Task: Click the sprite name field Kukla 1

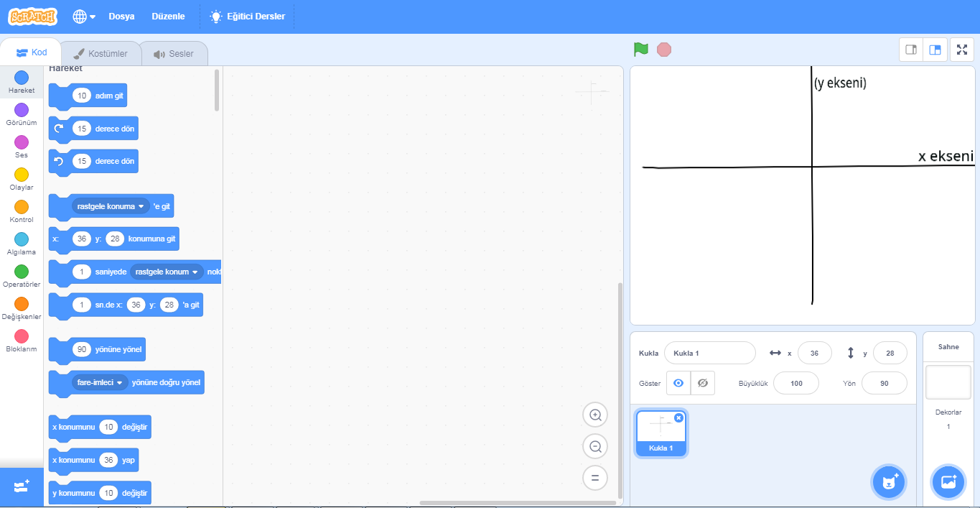Action: click(709, 353)
